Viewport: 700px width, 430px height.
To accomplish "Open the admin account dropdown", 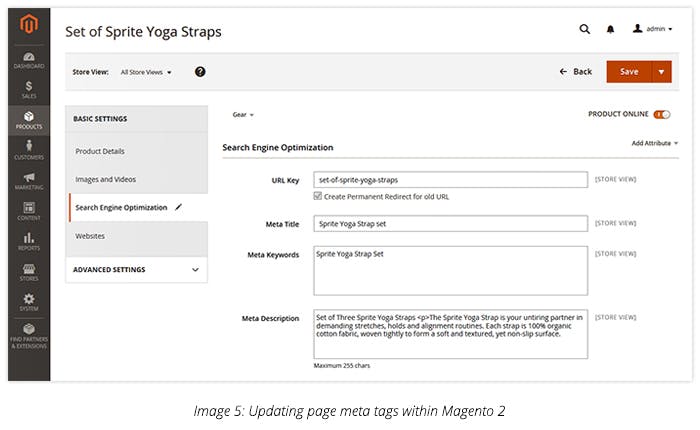I will pos(652,29).
